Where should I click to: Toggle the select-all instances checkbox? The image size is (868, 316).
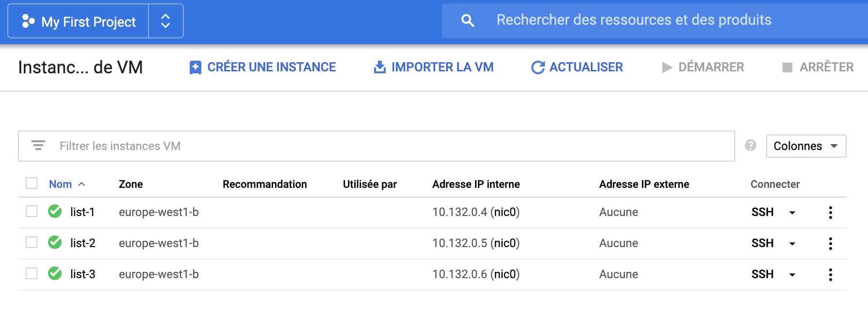click(32, 183)
